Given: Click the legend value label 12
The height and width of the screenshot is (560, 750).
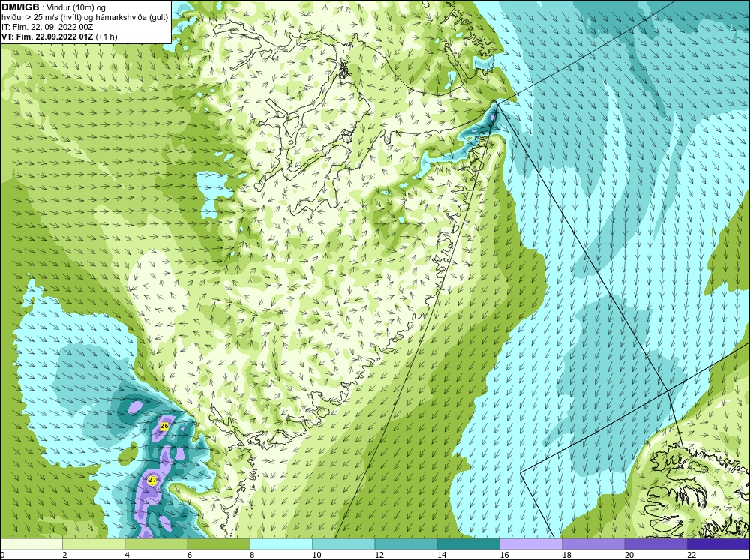Looking at the screenshot, I should click(x=379, y=555).
